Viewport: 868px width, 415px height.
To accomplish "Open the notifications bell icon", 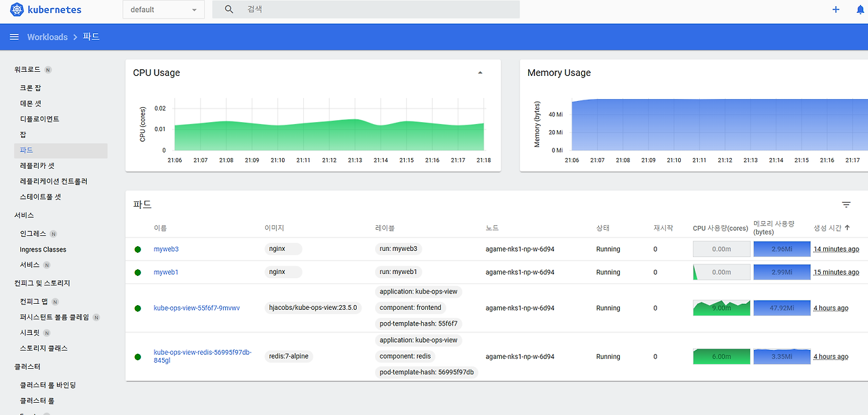I will 861,9.
